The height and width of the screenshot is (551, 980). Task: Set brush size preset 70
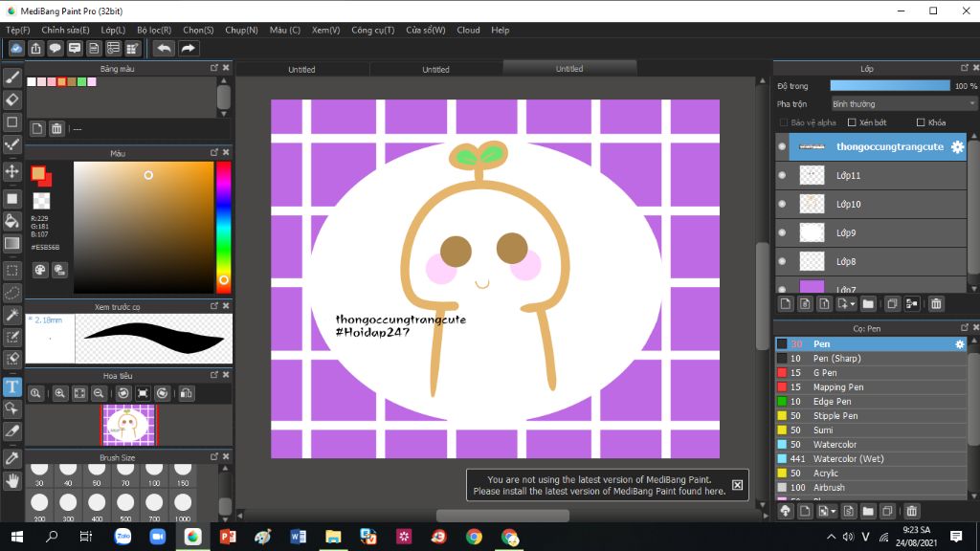click(125, 474)
